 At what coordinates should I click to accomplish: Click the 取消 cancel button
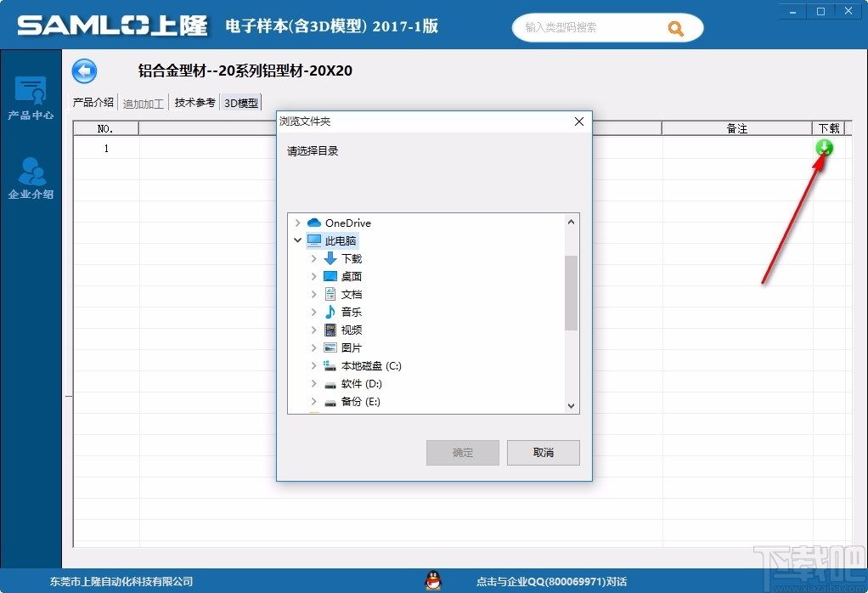pos(543,452)
